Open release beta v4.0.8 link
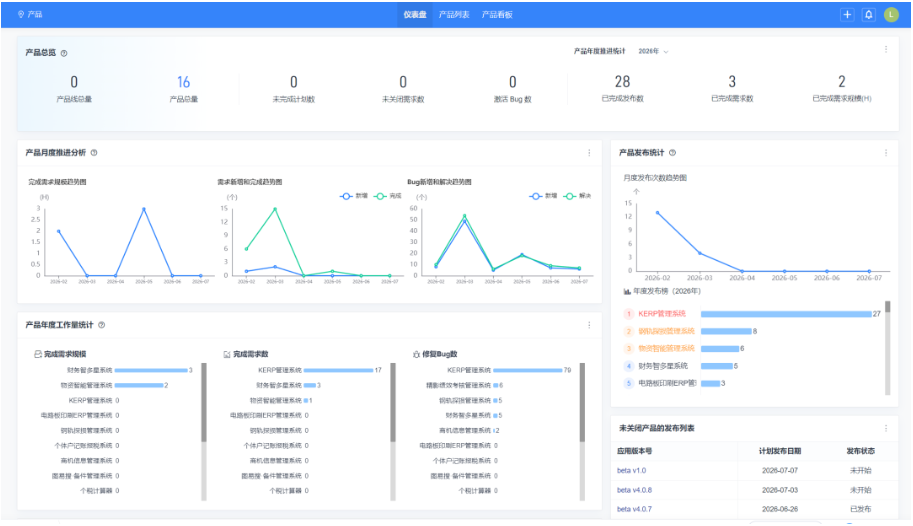Image resolution: width=913 pixels, height=526 pixels. pyautogui.click(x=634, y=490)
